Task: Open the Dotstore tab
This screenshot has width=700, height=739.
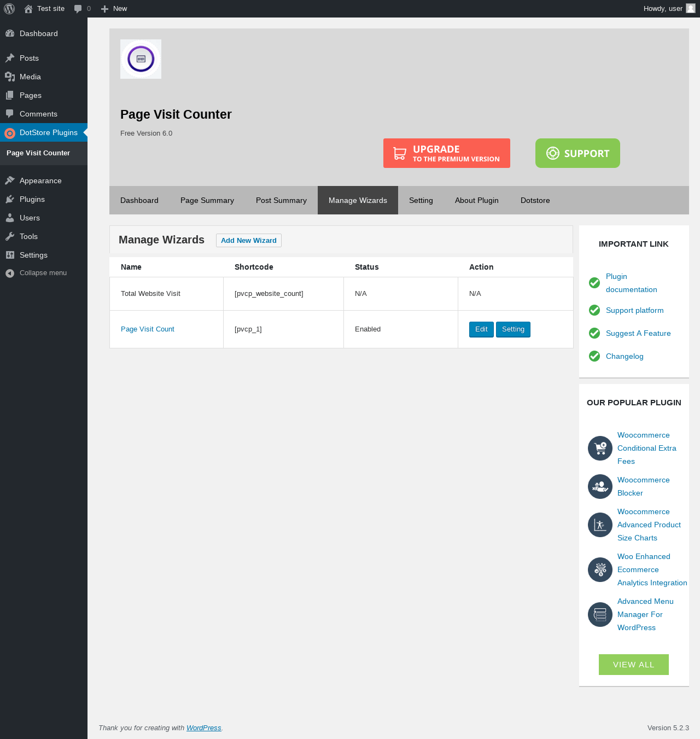Action: pos(535,200)
